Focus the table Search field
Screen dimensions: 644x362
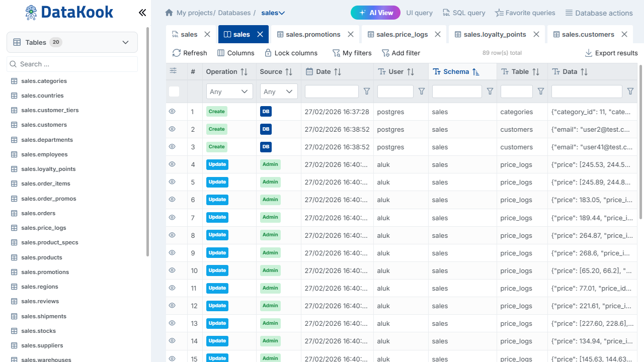click(x=72, y=64)
